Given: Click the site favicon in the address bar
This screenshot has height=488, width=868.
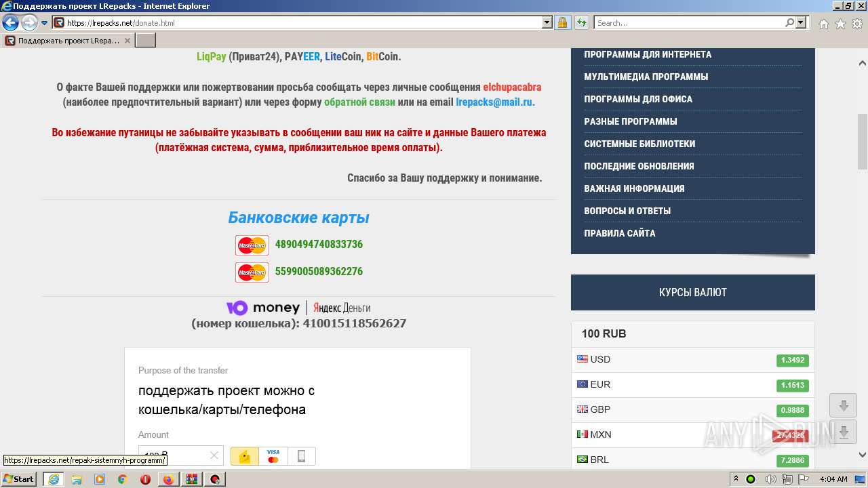Looking at the screenshot, I should [59, 22].
